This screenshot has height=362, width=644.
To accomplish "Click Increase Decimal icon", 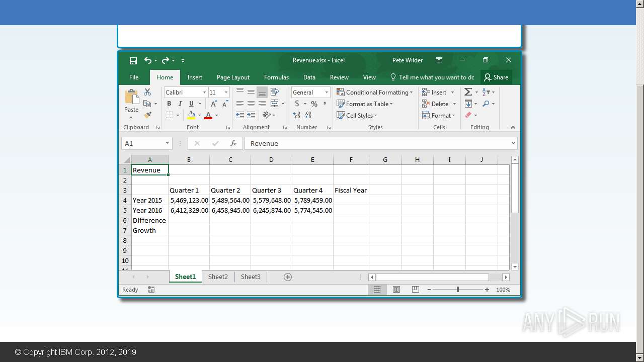I will (297, 115).
